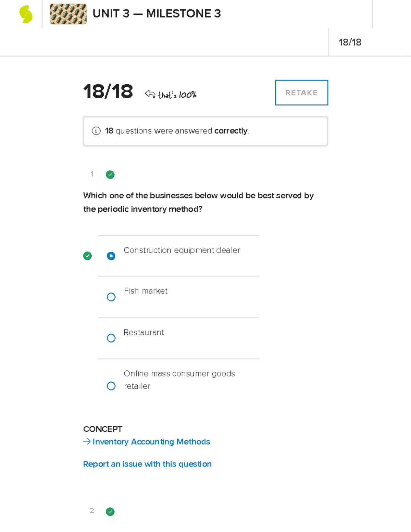Screen dimensions: 411x532
Task: Click question 2's green checkmark status icon
Action: (110, 512)
